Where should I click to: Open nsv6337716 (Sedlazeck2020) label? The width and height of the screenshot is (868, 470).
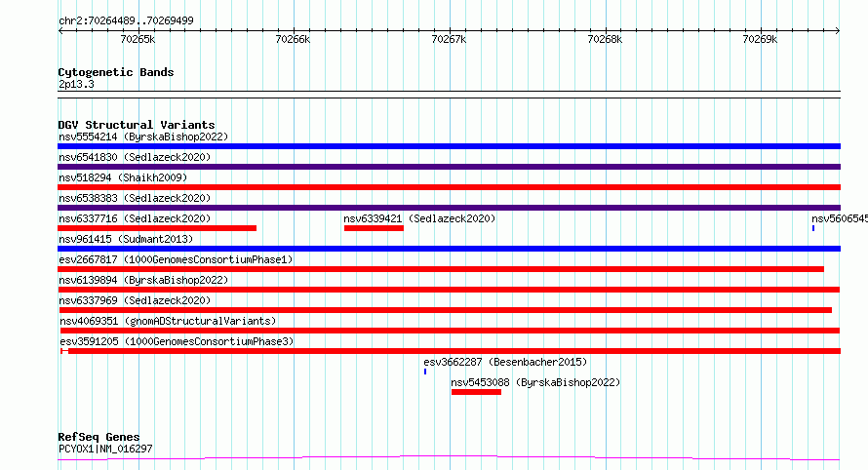click(x=135, y=218)
